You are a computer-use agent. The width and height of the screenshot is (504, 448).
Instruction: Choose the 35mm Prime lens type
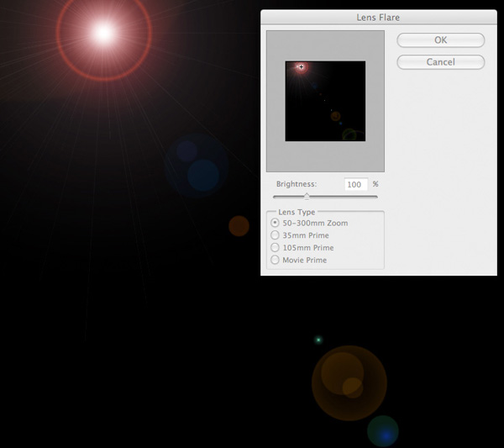click(x=276, y=235)
